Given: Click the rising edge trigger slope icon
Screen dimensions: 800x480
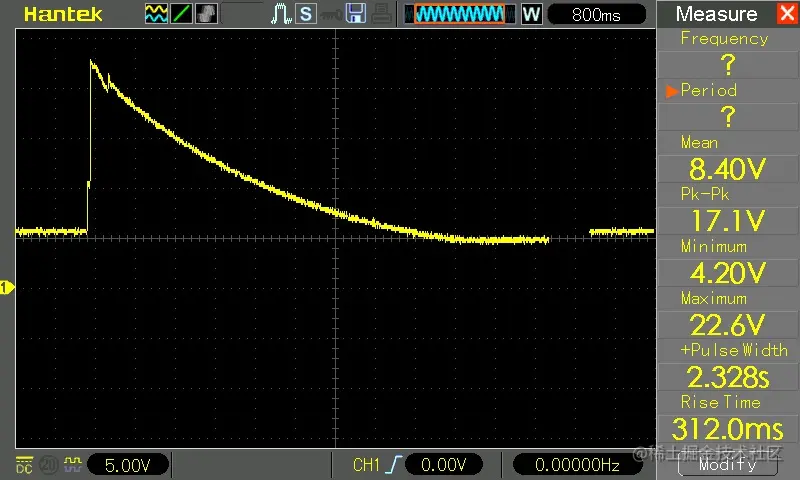Looking at the screenshot, I should coord(393,465).
